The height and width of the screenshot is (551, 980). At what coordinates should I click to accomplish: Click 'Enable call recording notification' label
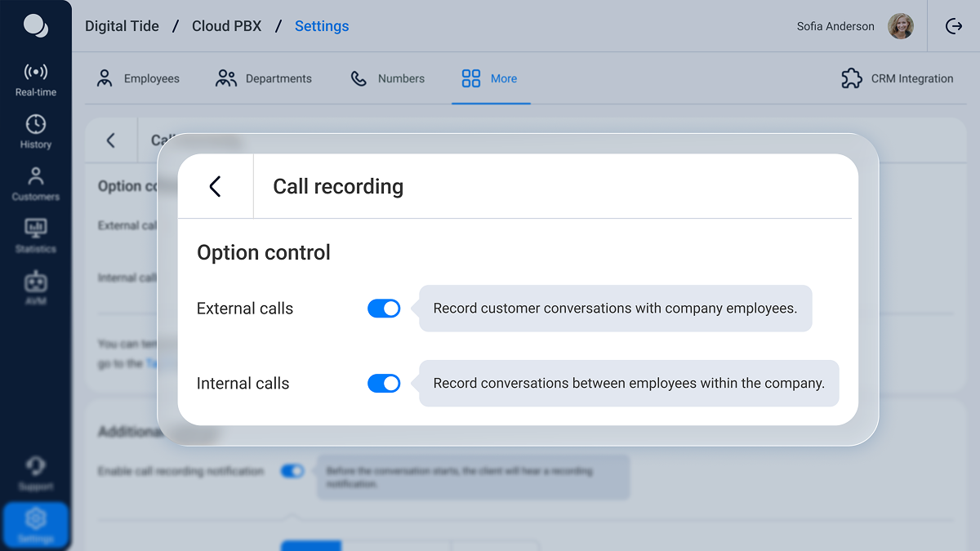pos(180,471)
